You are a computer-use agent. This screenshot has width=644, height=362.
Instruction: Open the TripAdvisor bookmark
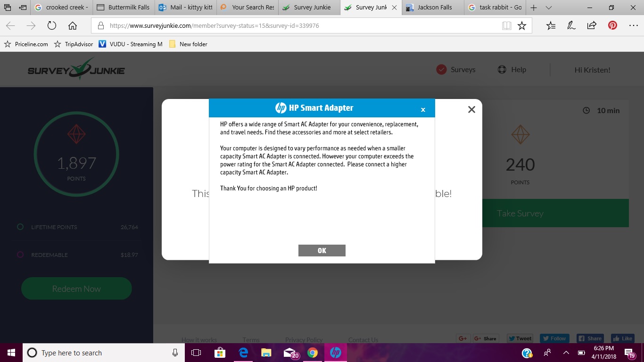click(74, 44)
